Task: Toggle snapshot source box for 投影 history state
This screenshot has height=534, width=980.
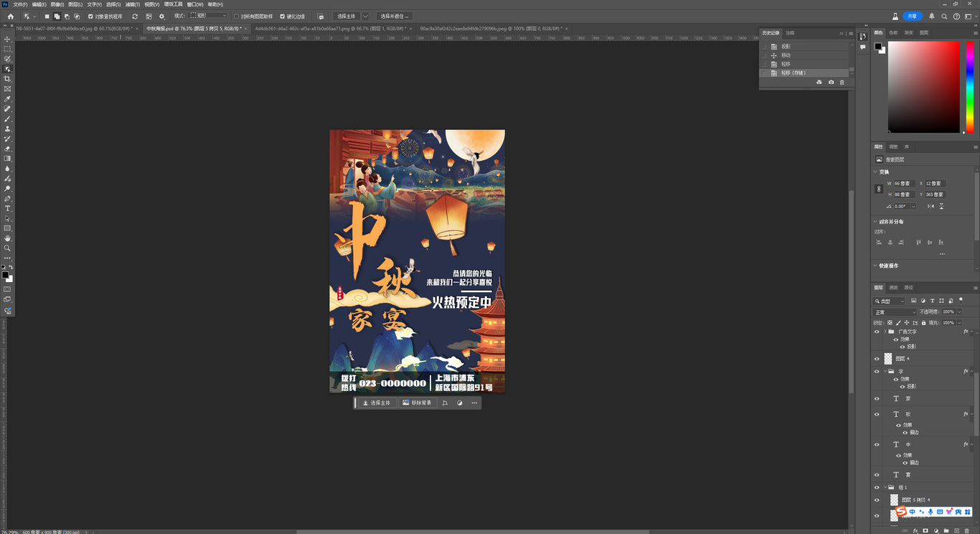Action: (764, 47)
